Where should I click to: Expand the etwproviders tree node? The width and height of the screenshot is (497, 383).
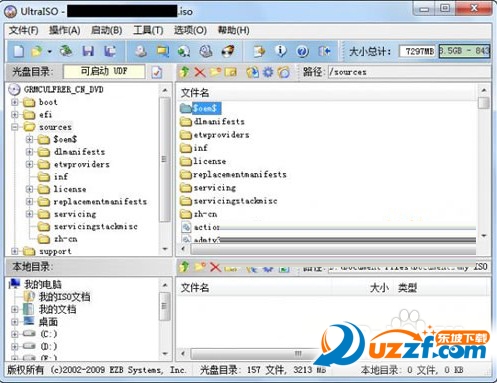[29, 164]
